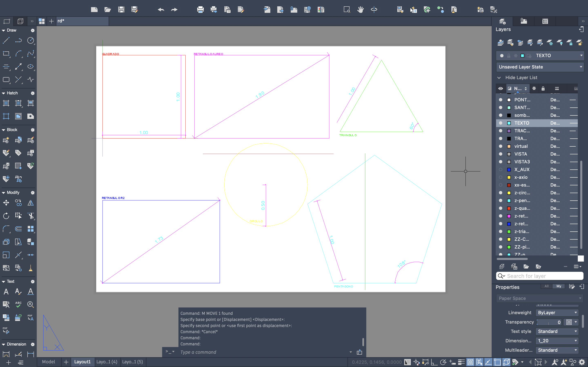
Task: Select the Rotate tool in Modify
Action: coord(6,216)
